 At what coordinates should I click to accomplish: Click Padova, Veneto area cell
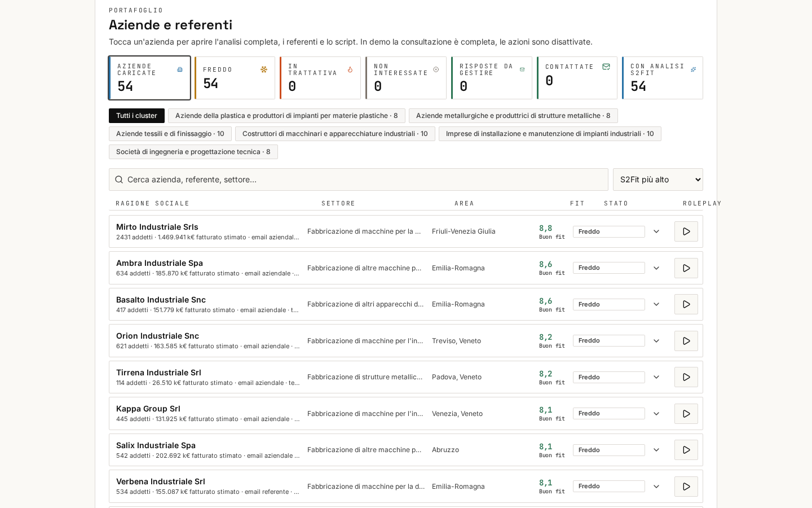pos(457,377)
